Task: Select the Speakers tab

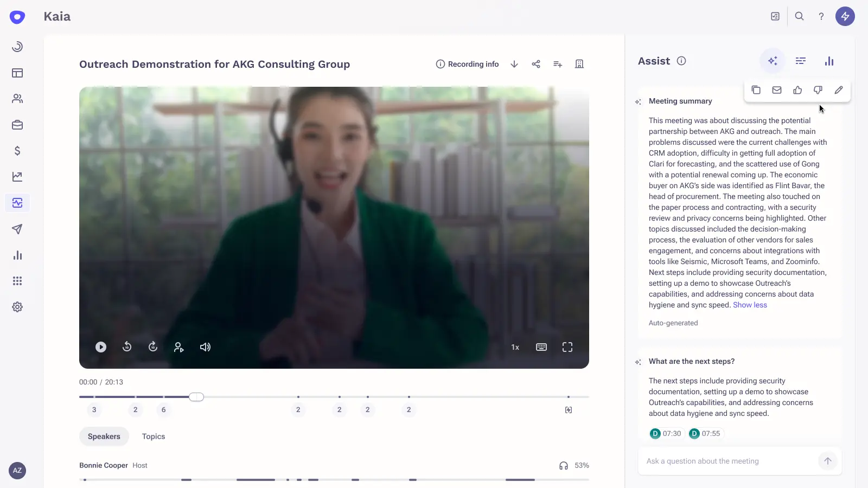Action: coord(104,436)
